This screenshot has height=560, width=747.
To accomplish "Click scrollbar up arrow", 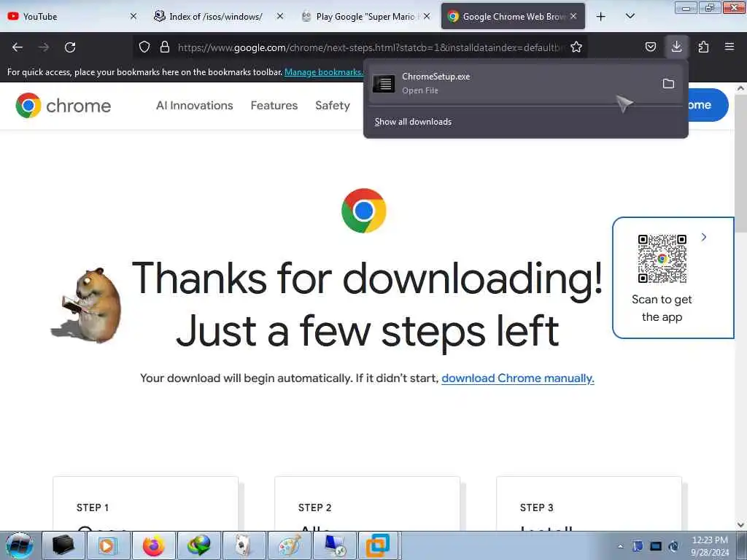I will click(x=740, y=88).
